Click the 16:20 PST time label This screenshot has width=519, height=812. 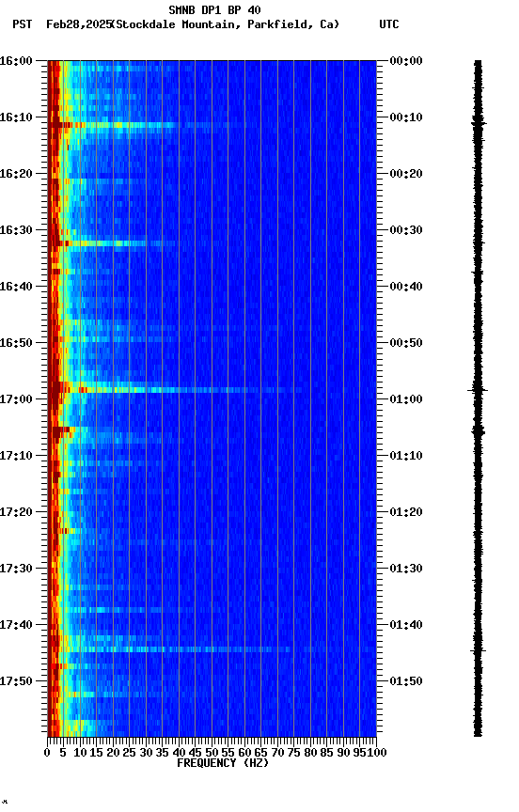point(16,174)
